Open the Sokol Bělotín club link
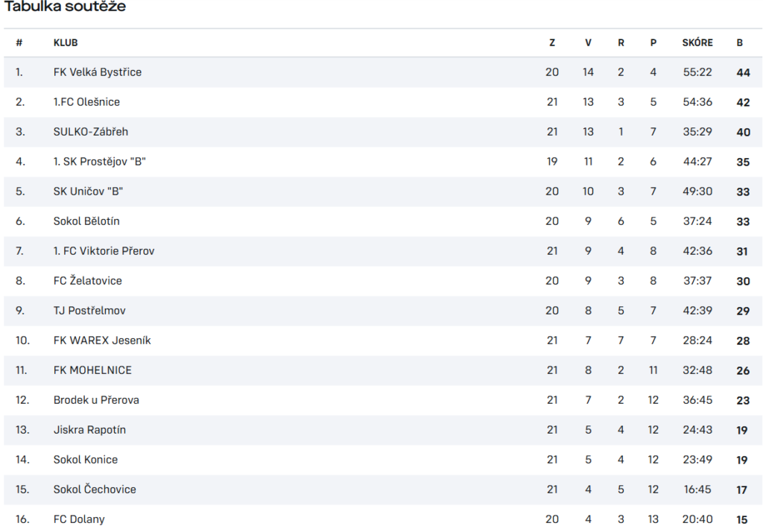Viewport: 763px width, 532px height. click(x=86, y=221)
